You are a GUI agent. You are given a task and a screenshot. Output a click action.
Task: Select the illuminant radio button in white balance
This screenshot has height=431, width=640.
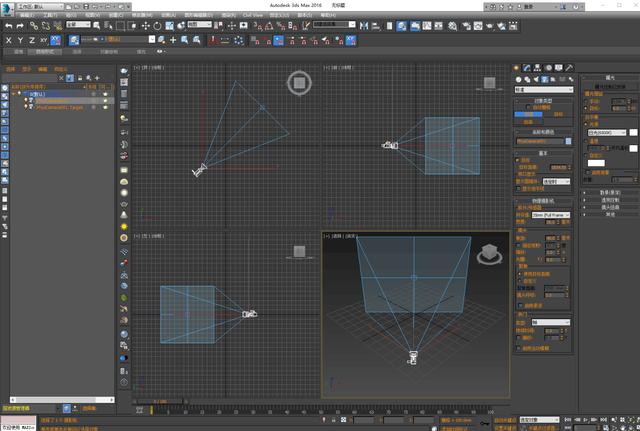click(x=586, y=124)
